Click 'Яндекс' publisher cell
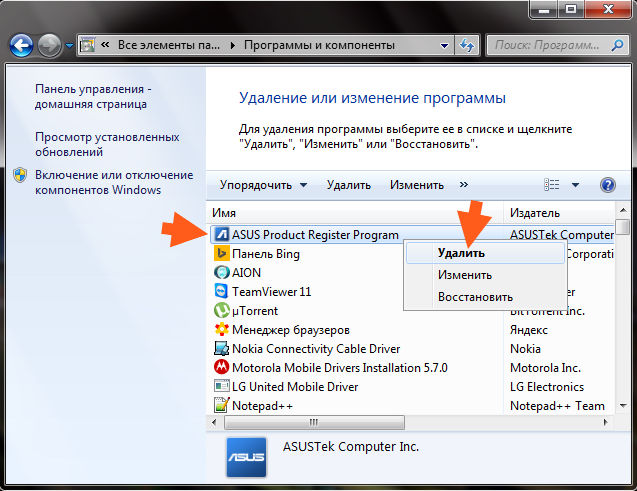Viewport: 637px width, 491px height. click(529, 330)
